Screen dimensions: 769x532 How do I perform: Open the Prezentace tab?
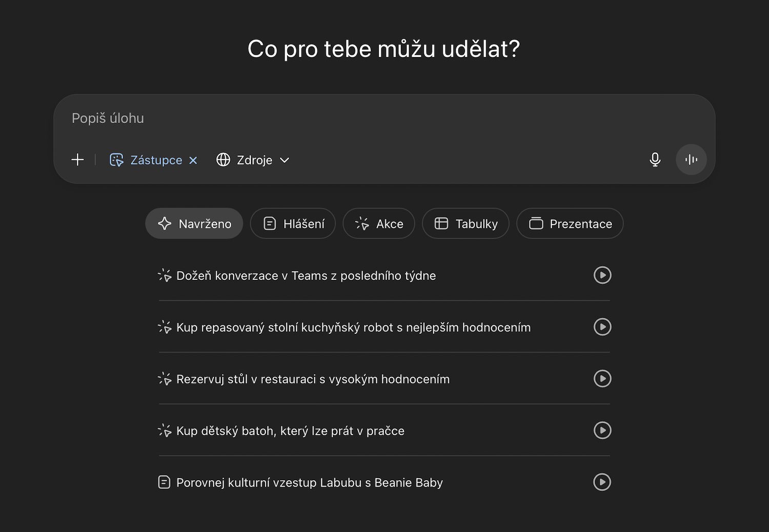(570, 224)
